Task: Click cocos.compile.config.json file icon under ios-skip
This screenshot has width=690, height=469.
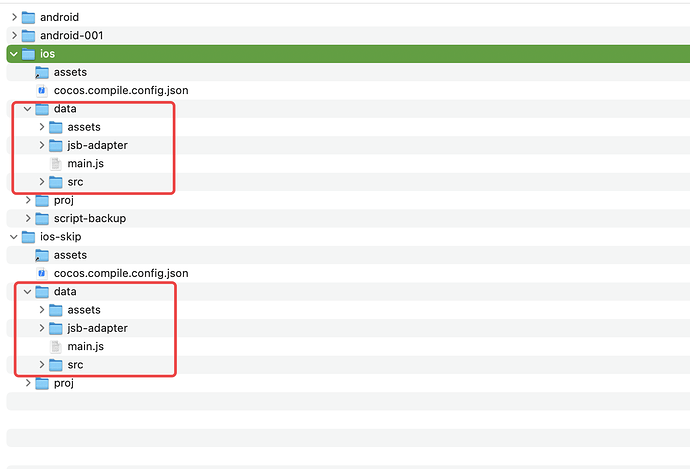Action: pos(42,274)
